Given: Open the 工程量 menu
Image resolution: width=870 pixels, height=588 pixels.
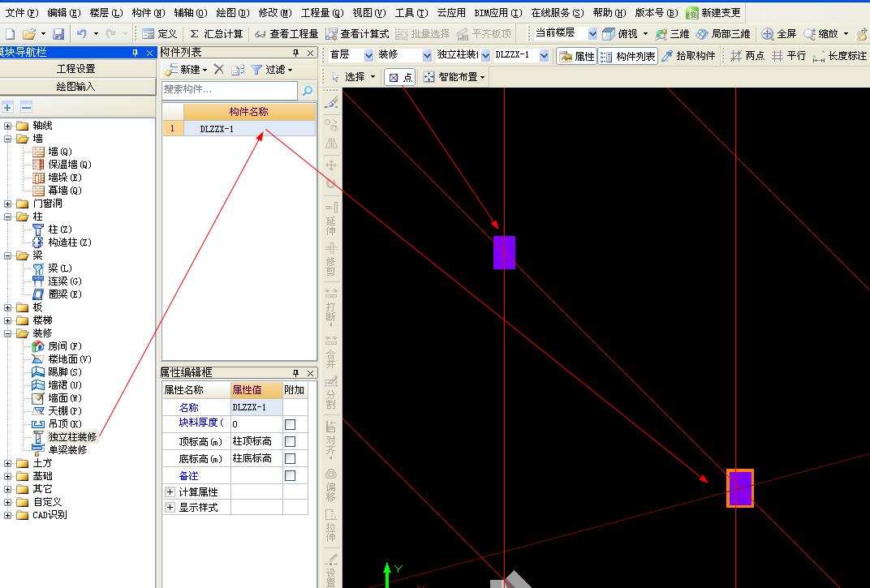Looking at the screenshot, I should point(322,12).
